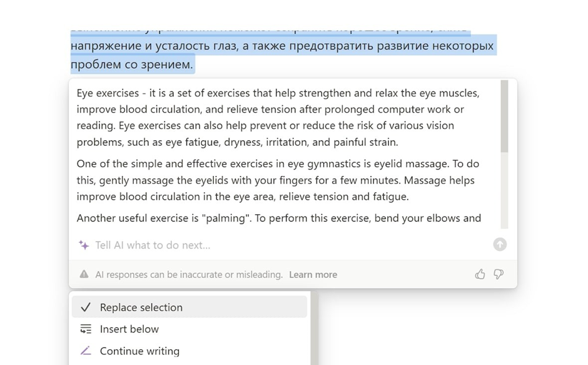This screenshot has width=588, height=365.
Task: Click the paragraph mentioning "palming"
Action: tap(278, 218)
